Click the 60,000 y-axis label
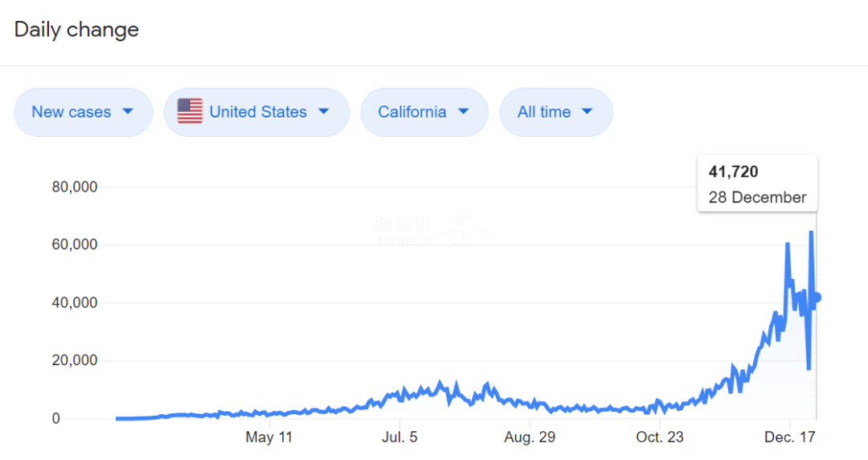868x460 pixels. [x=74, y=244]
